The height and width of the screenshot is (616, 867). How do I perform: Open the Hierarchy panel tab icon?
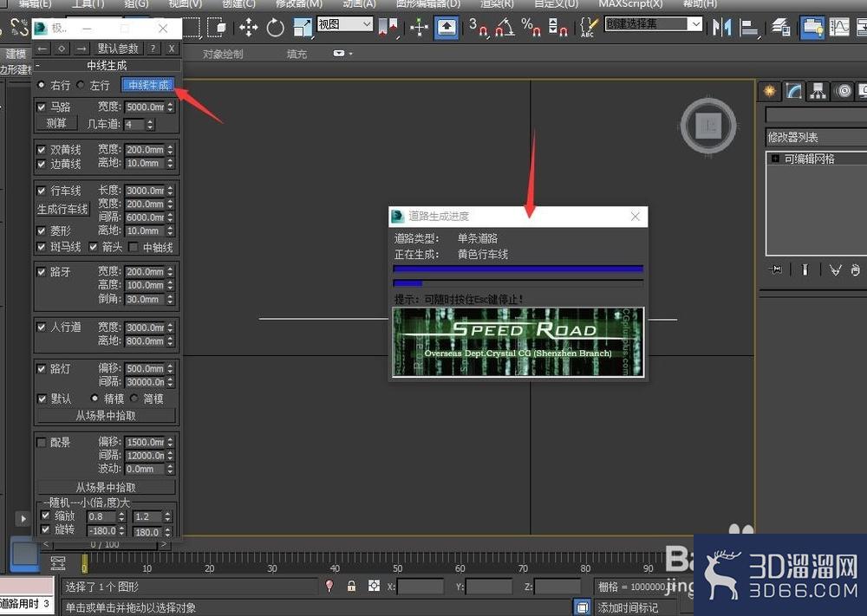[x=819, y=91]
